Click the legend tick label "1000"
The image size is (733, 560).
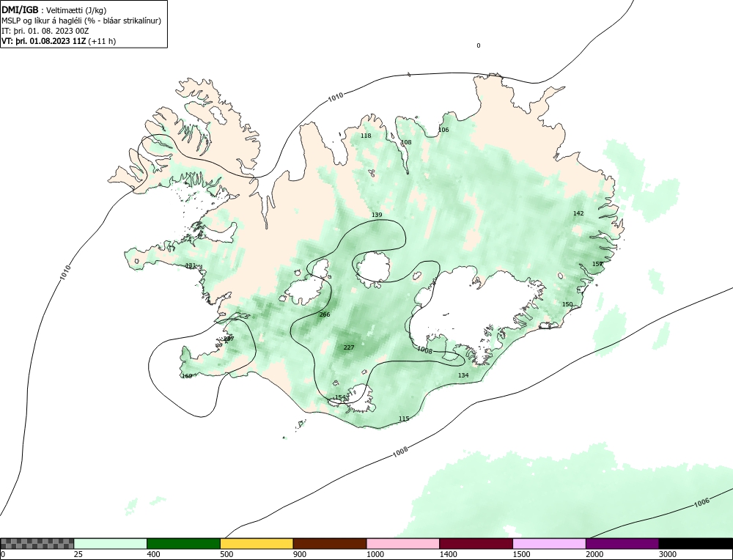375,554
